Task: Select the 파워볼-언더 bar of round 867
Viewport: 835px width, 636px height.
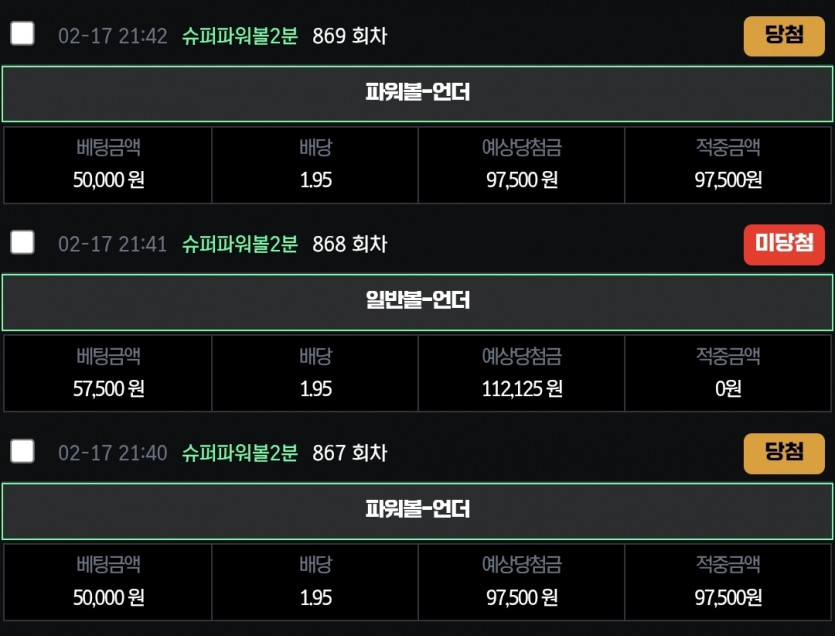Action: coord(418,511)
